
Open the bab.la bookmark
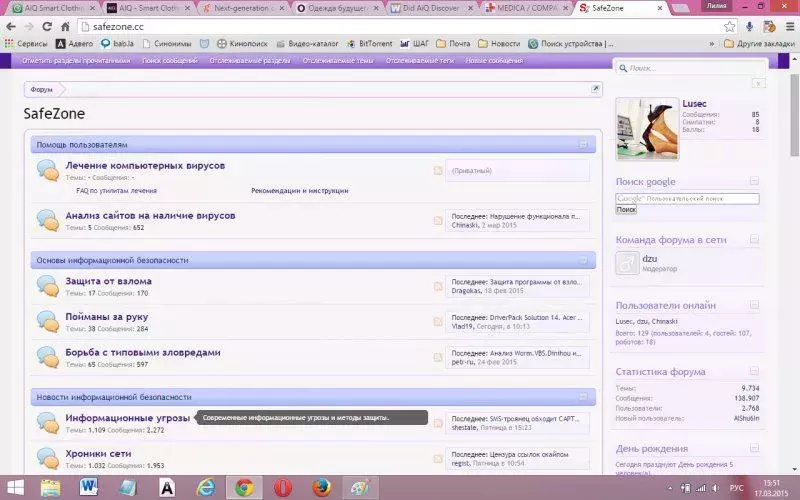pos(117,44)
